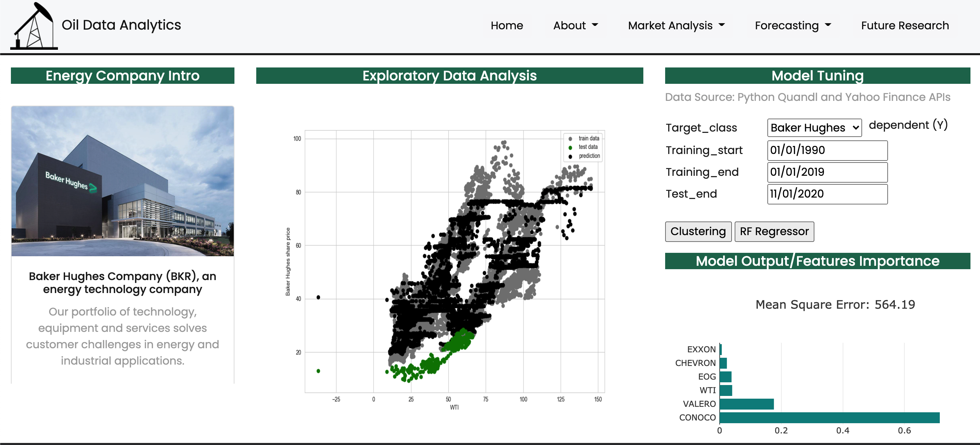Screen dimensions: 980x445
Task: Expand the Market Analysis dropdown
Action: pos(676,26)
